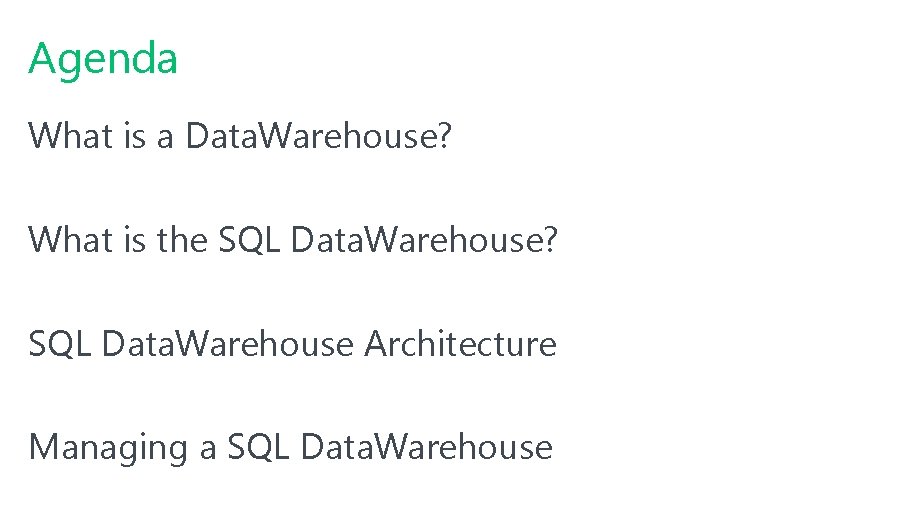Screen dimensions: 907x510
Task: Click "SQL" in the "What is the SQL" line
Action: tap(250, 239)
